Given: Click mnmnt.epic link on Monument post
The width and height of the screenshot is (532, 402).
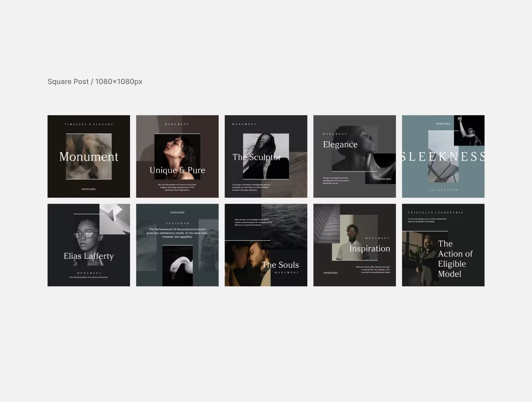Looking at the screenshot, I should [x=89, y=189].
